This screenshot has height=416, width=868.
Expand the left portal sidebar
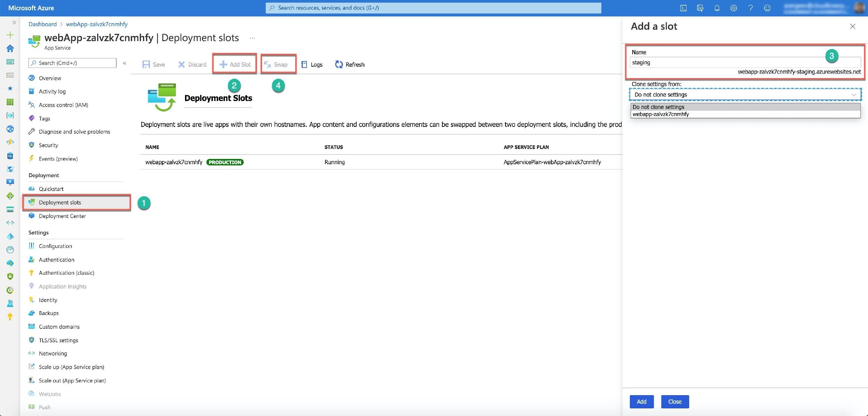pyautogui.click(x=14, y=23)
